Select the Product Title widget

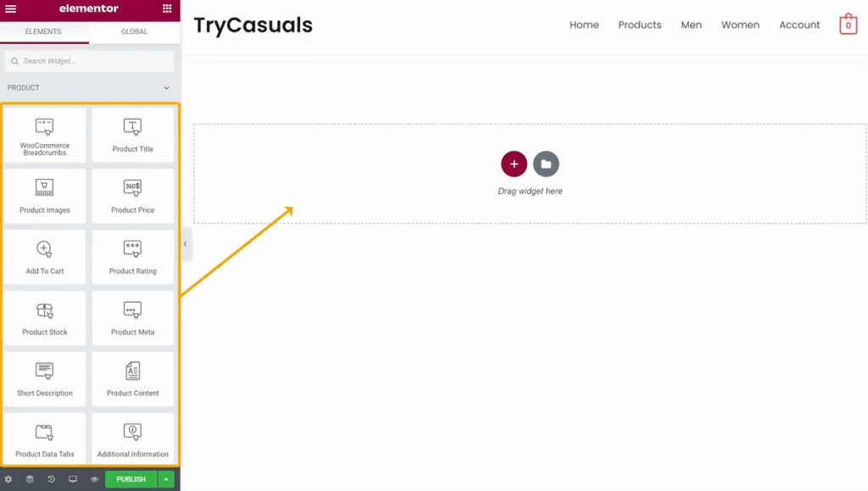click(133, 135)
